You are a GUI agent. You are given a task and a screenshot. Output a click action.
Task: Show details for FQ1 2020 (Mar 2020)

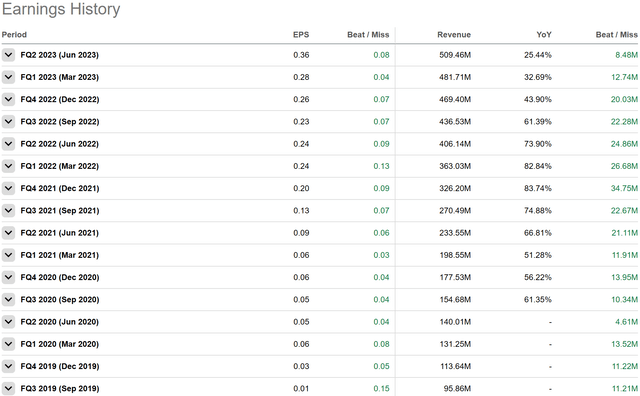(8, 344)
